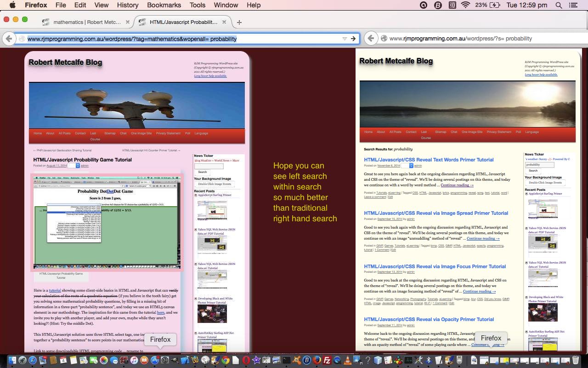Viewport: 588px width, 368px height.
Task: Expand the left URL bar history dropdown
Action: [345, 39]
